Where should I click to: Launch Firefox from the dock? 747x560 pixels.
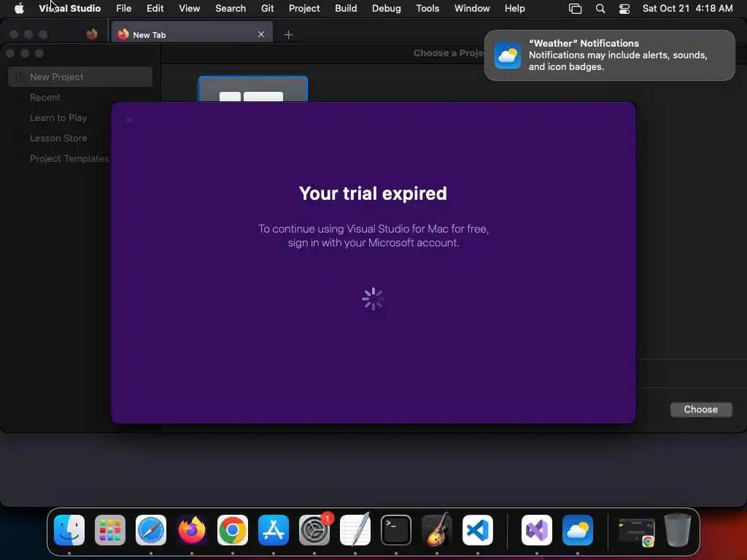pos(192,530)
